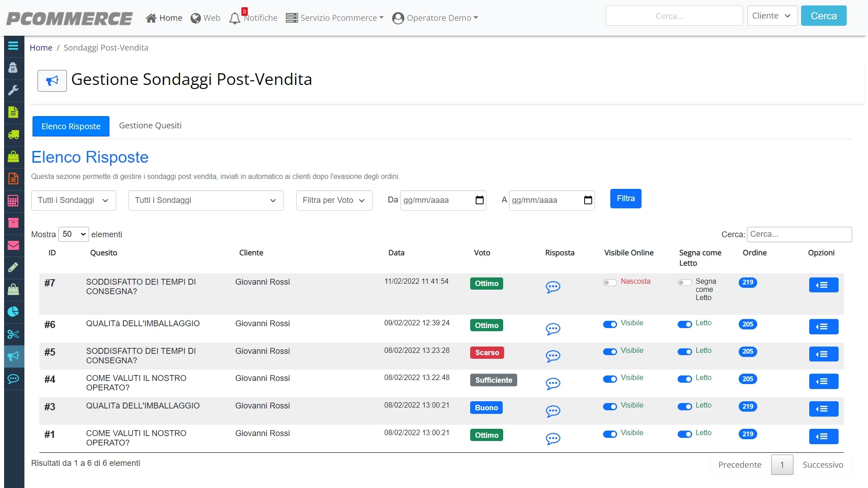This screenshot has height=488, width=868.
Task: Open the truck shipping sidebar icon
Action: [x=13, y=135]
